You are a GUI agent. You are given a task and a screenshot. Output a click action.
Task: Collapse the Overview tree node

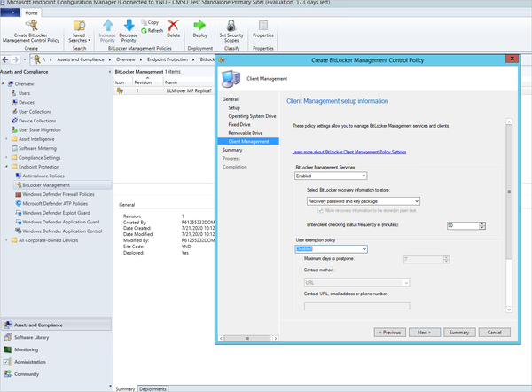pyautogui.click(x=3, y=83)
